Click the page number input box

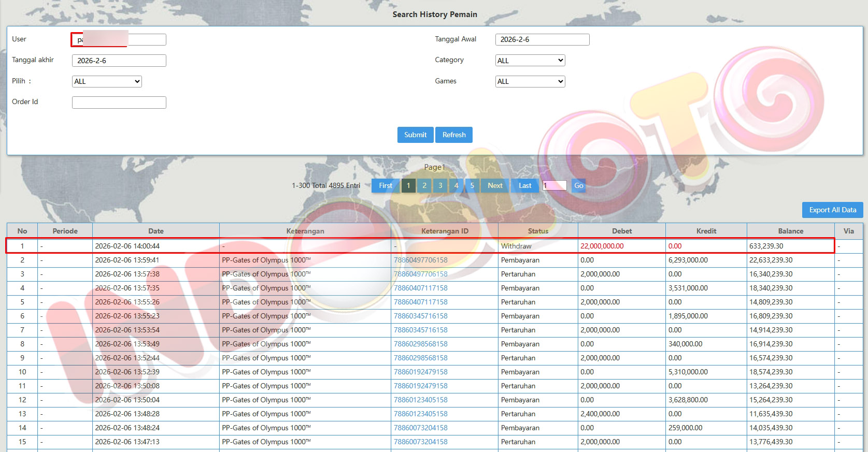pyautogui.click(x=554, y=185)
